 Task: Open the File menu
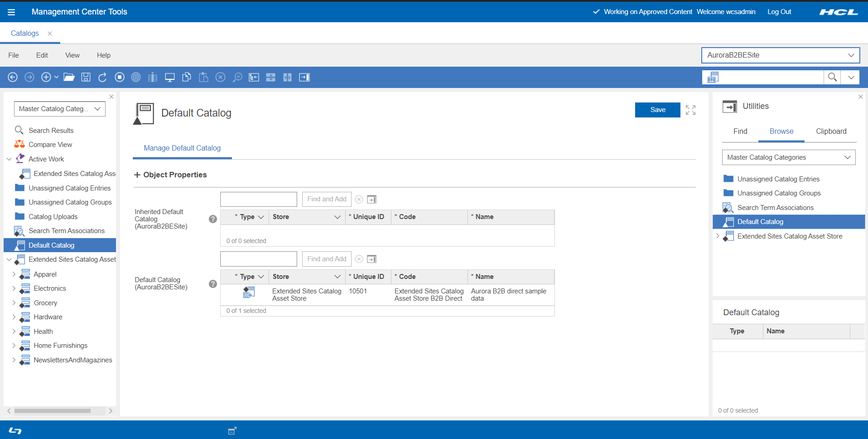(x=14, y=55)
